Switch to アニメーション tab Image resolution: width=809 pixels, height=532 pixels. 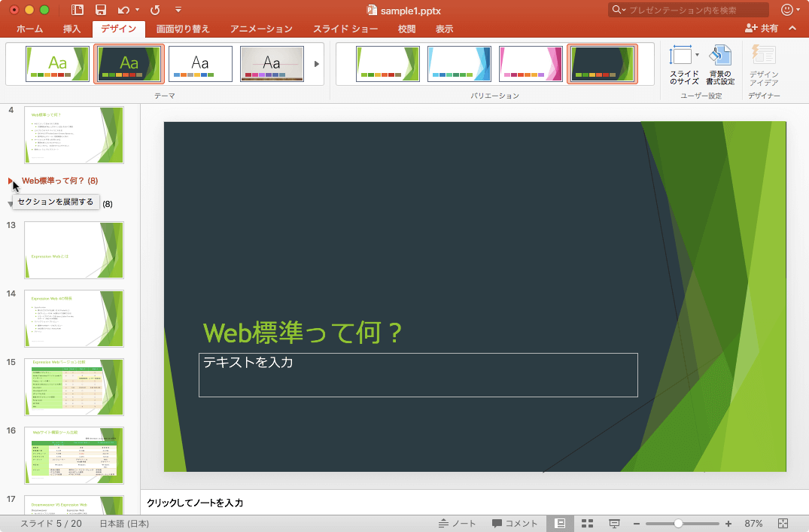point(261,29)
